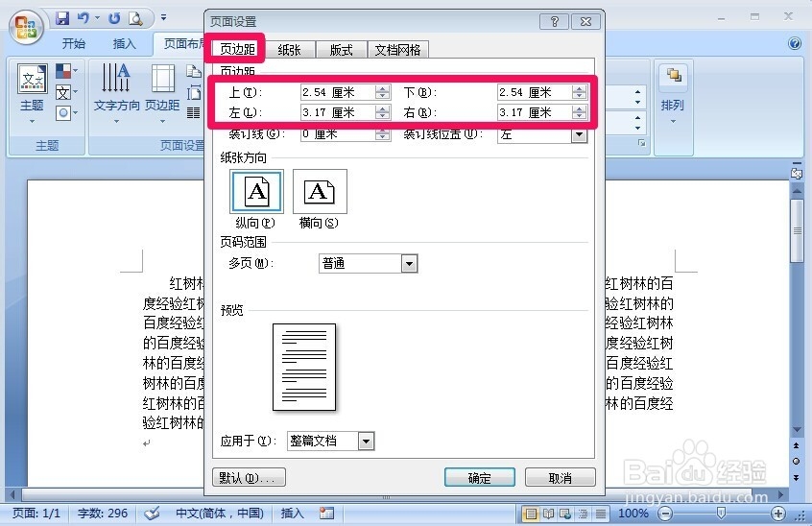Click the vertical scrollbar thumb
The width and height of the screenshot is (812, 526).
797,231
